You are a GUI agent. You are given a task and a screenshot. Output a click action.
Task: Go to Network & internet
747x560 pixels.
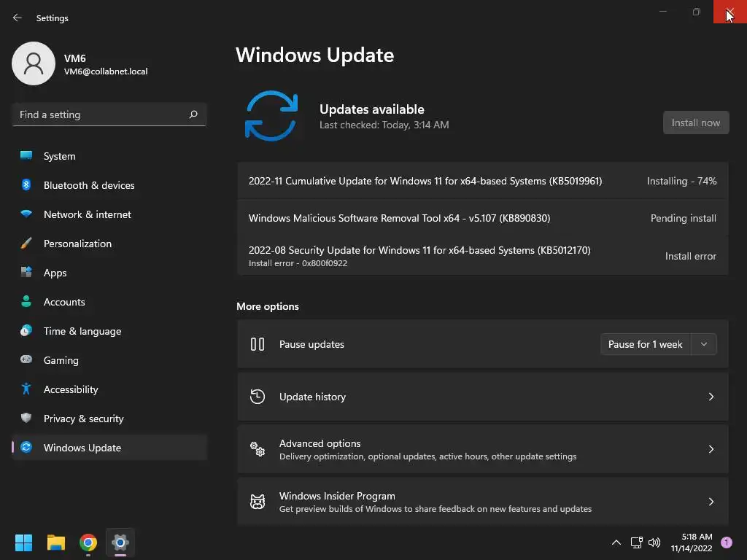tap(109, 214)
